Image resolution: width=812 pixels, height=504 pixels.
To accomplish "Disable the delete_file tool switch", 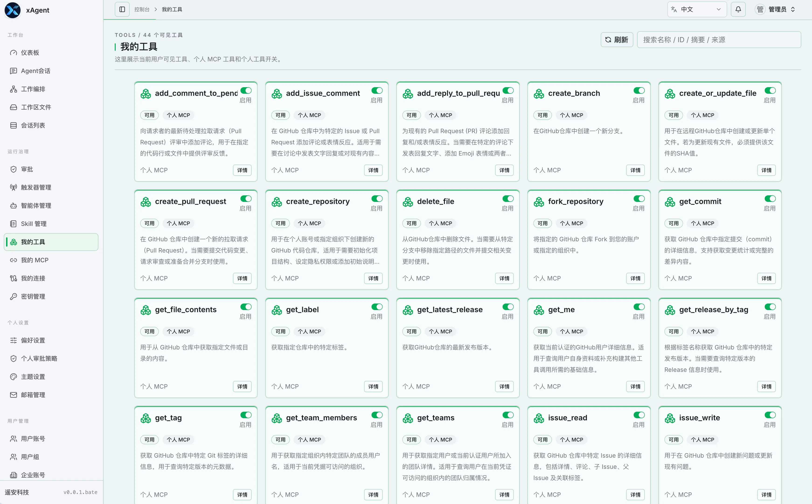I will tap(508, 199).
